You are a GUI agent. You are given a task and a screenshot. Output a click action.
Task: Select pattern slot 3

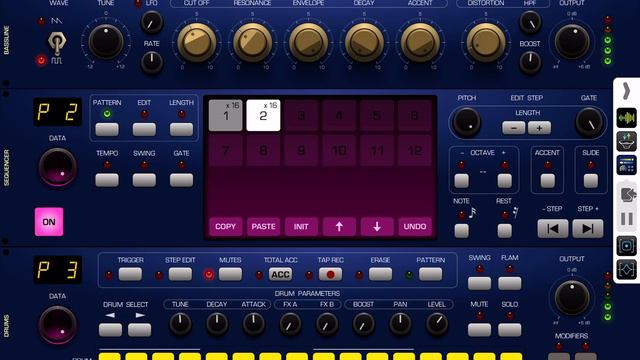pyautogui.click(x=301, y=116)
